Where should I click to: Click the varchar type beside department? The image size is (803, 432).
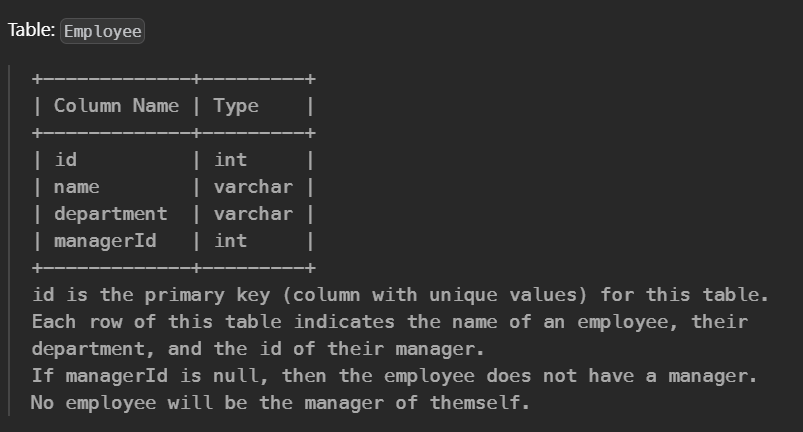click(253, 214)
